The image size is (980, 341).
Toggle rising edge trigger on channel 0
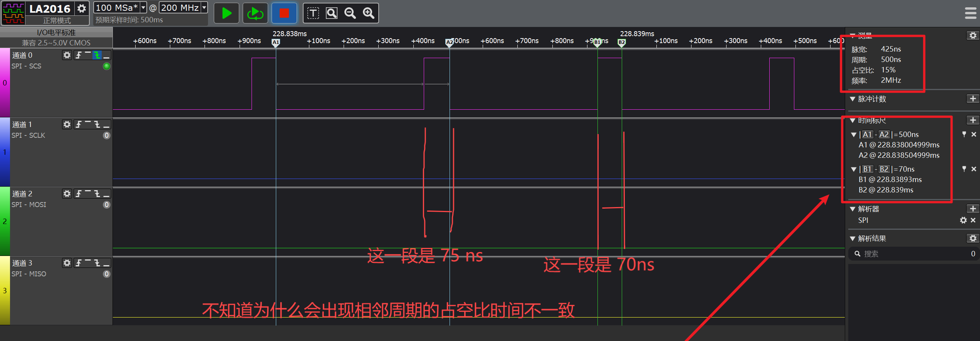click(x=78, y=55)
